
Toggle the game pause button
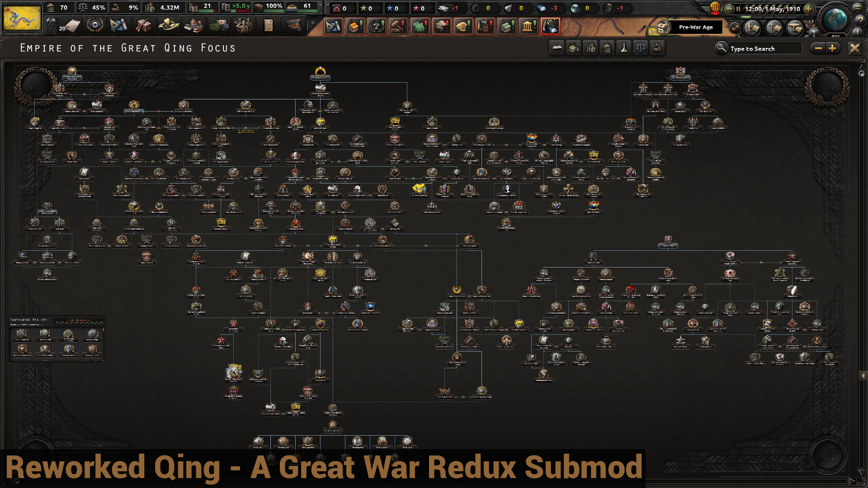[738, 9]
